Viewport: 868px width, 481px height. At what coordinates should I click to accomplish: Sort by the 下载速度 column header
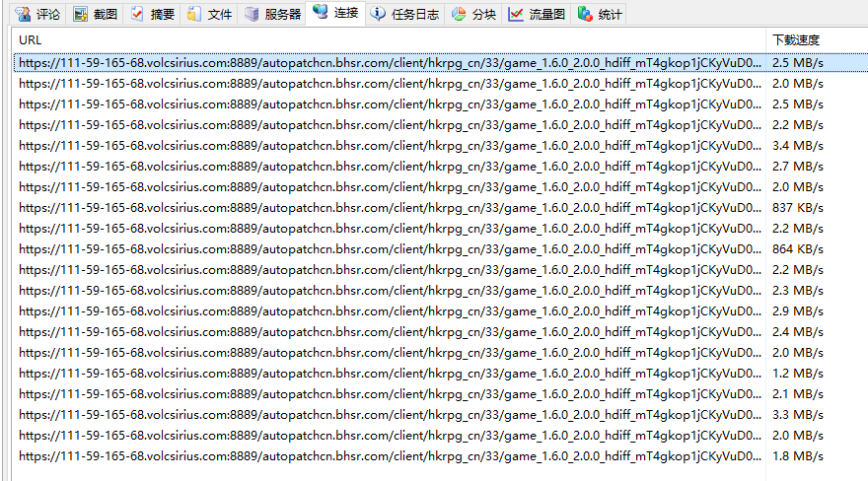[x=817, y=39]
